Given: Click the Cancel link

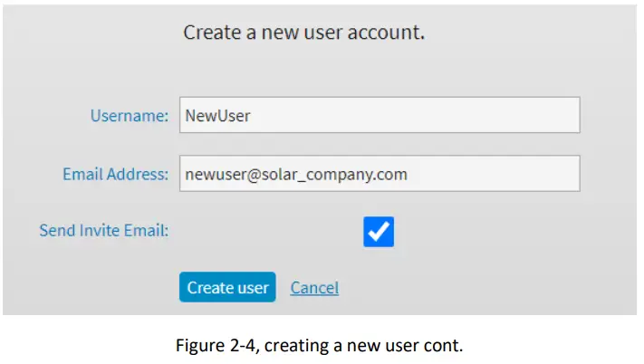Looking at the screenshot, I should 314,287.
